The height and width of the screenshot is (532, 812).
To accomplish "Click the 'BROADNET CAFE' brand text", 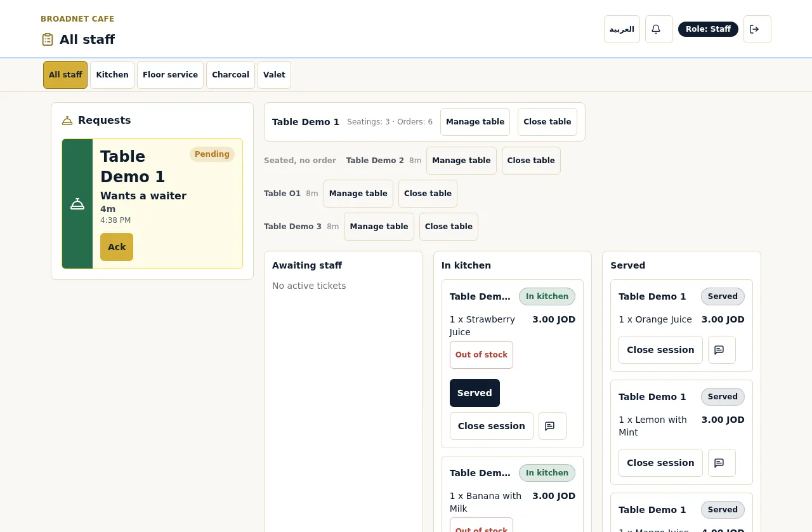I will click(x=77, y=19).
